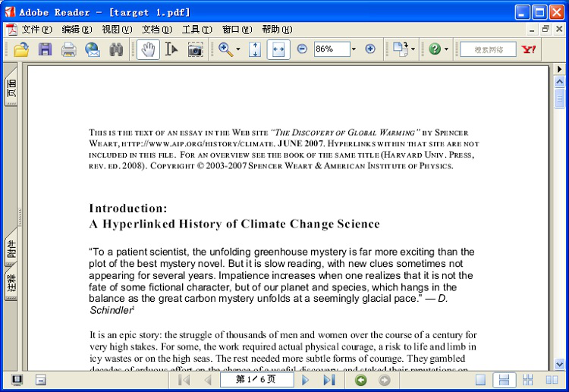Minimize the document window in the menu bar
Image resolution: width=569 pixels, height=392 pixels.
532,30
